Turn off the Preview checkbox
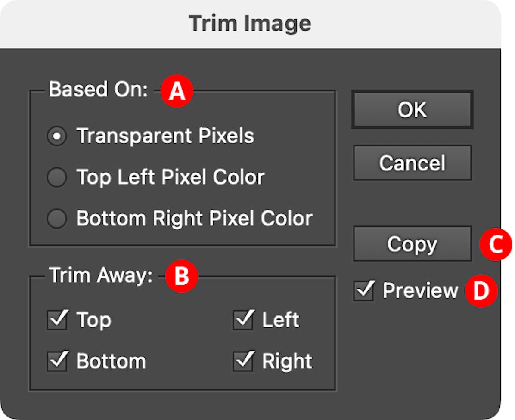The height and width of the screenshot is (420, 515). click(x=364, y=291)
